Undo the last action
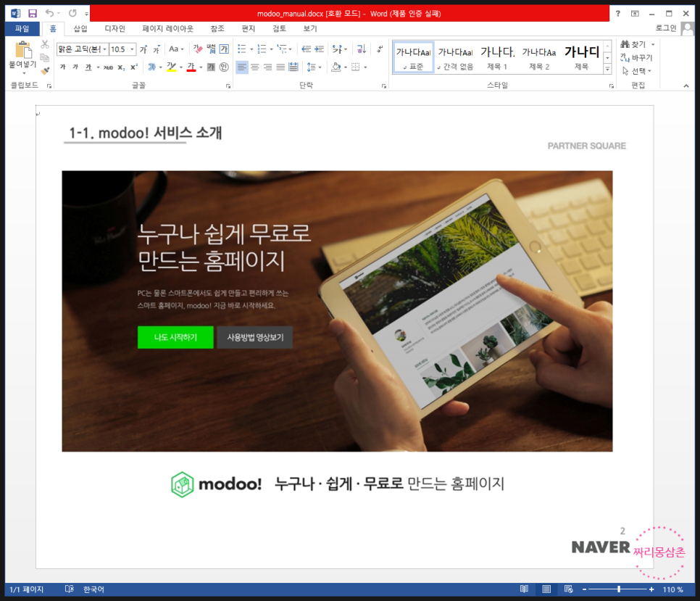Screen dimensions: 700x601 tap(49, 13)
